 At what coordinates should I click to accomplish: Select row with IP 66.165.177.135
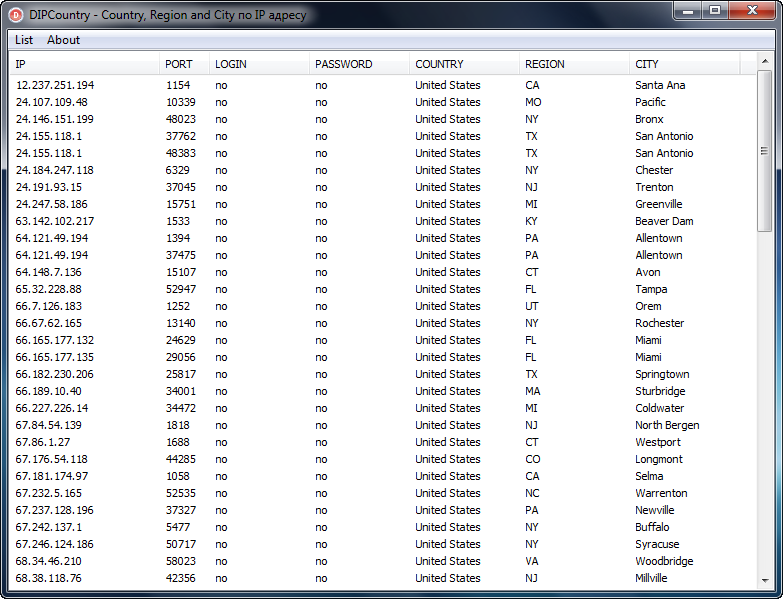(383, 357)
